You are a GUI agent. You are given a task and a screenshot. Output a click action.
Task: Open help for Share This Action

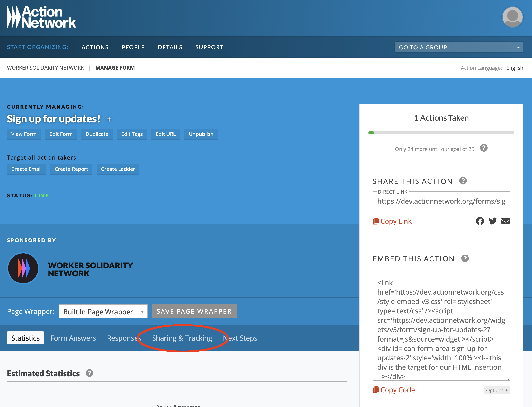[463, 181]
